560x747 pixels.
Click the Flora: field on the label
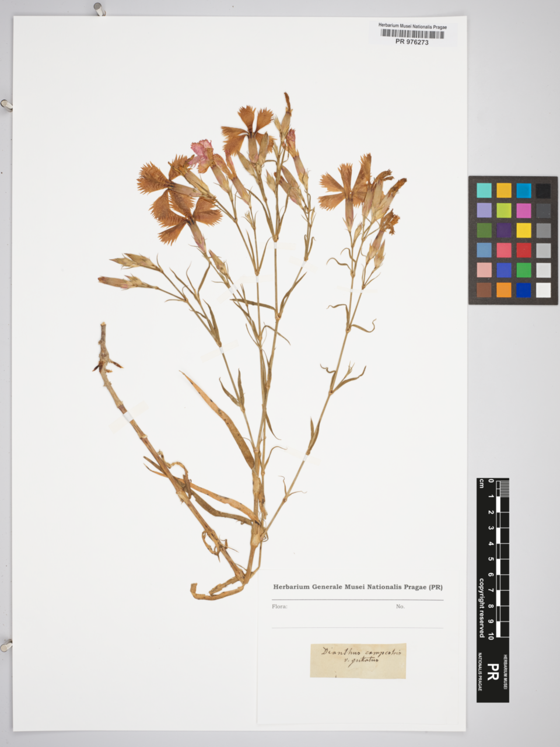click(x=280, y=606)
